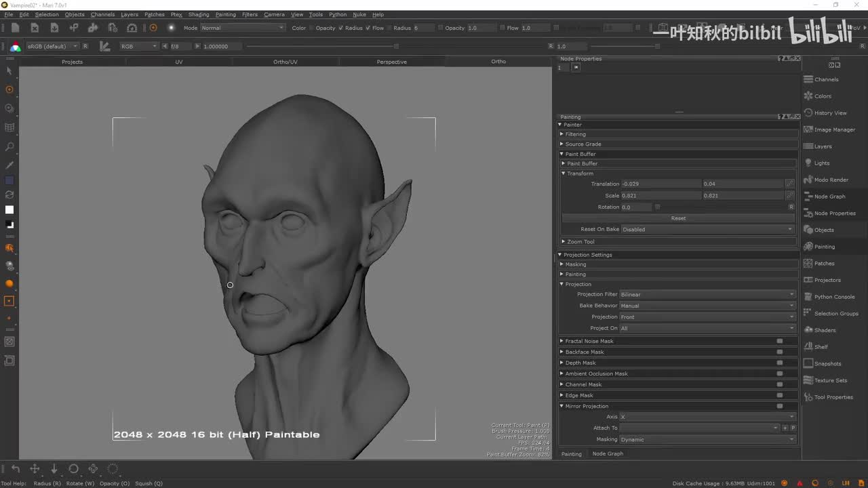Screen dimensions: 868x488
Task: Open the Projection Filter Bilinear dropdown
Action: click(x=707, y=294)
